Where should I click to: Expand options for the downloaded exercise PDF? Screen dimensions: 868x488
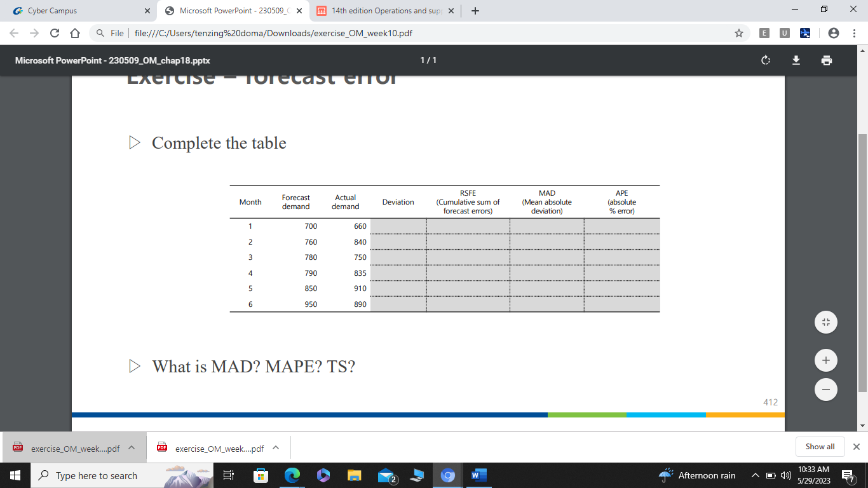pos(132,447)
